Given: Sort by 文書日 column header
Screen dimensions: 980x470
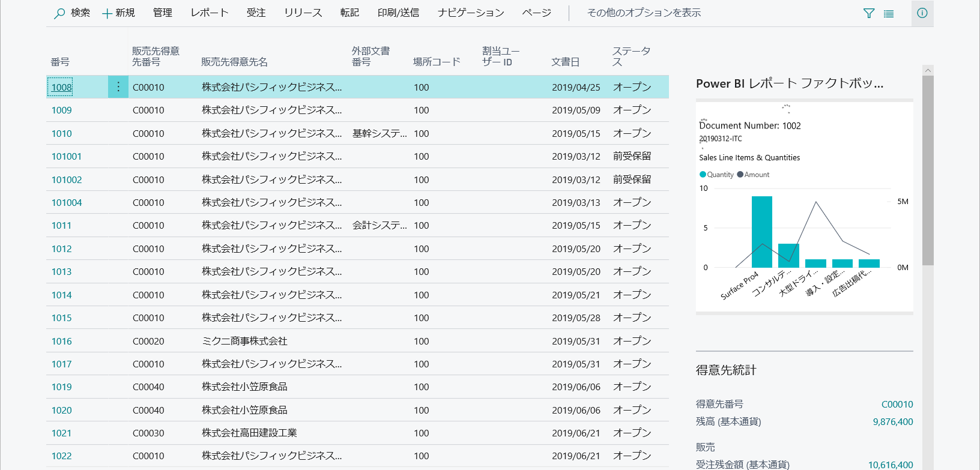Looking at the screenshot, I should pos(565,62).
